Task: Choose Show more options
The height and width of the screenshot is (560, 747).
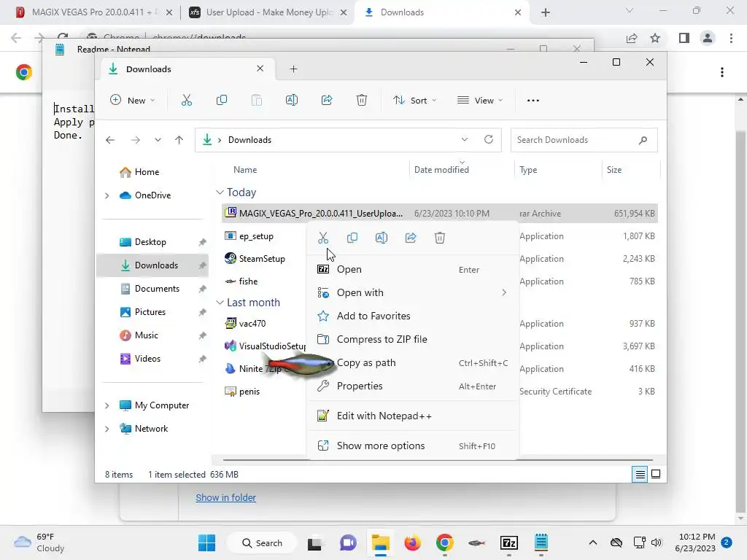Action: click(x=413, y=446)
